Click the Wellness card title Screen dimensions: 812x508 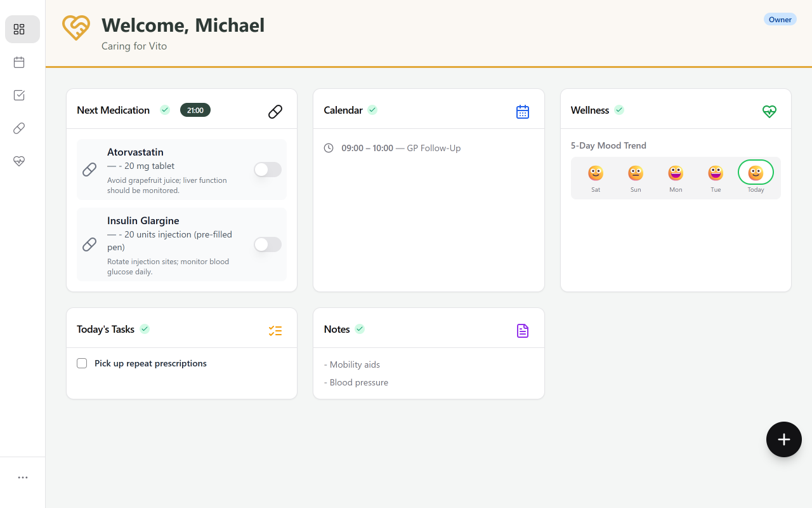click(x=590, y=110)
